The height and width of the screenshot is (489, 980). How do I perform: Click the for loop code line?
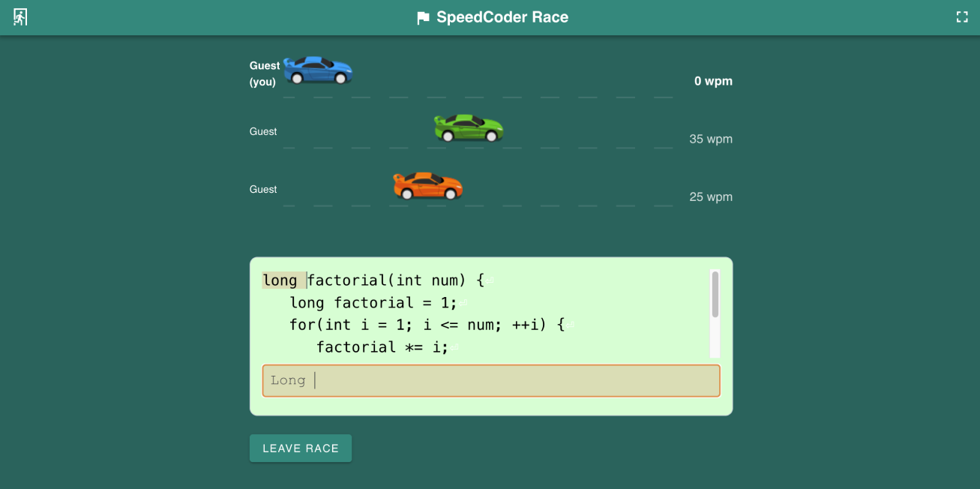click(427, 325)
